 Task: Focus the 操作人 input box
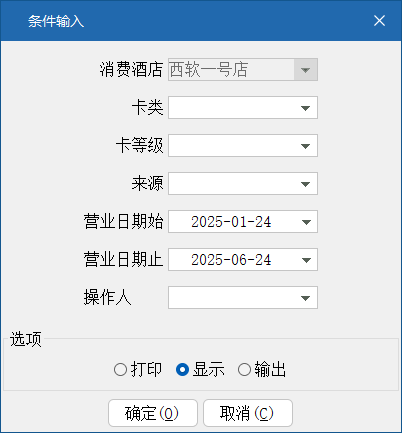(231, 298)
